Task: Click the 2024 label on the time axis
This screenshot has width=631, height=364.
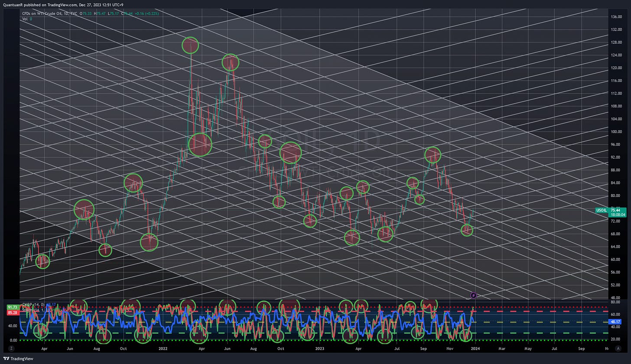Action: click(x=475, y=348)
